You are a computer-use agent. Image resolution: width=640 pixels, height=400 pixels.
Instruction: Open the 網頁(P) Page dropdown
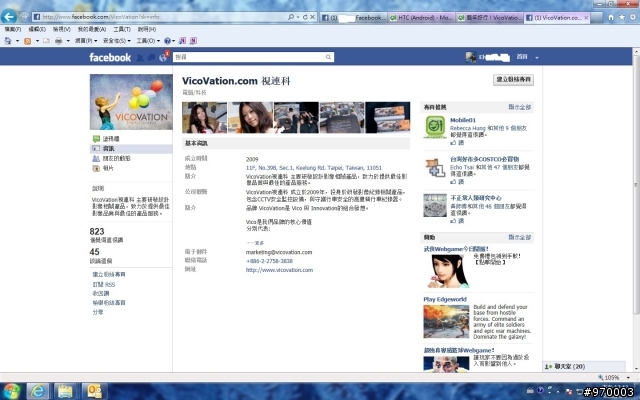pyautogui.click(x=86, y=41)
